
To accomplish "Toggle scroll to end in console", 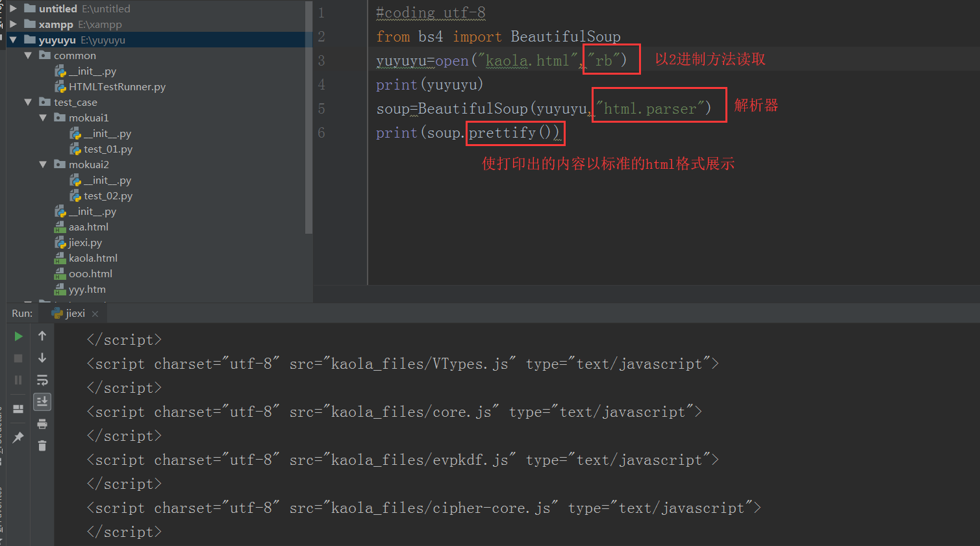I will coord(42,401).
